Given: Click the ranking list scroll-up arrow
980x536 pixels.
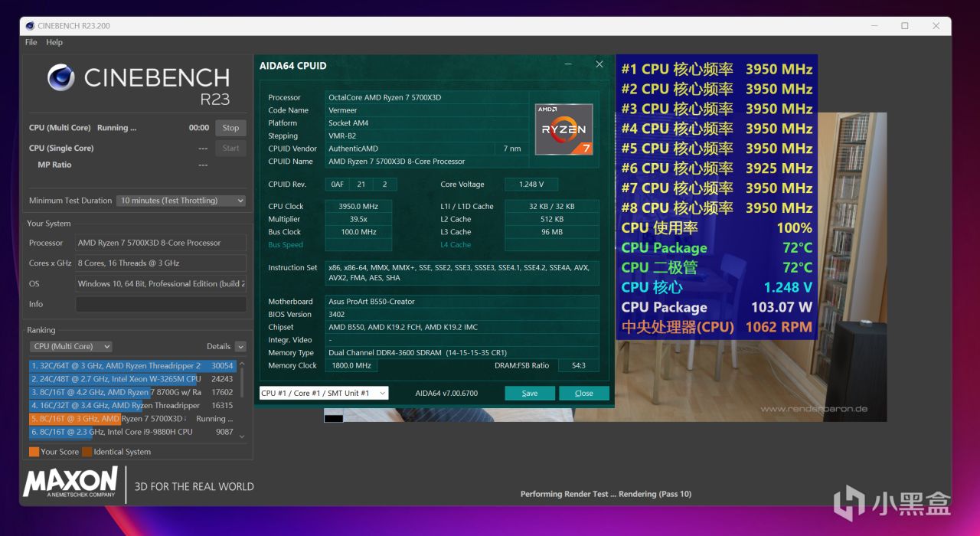Looking at the screenshot, I should [243, 364].
